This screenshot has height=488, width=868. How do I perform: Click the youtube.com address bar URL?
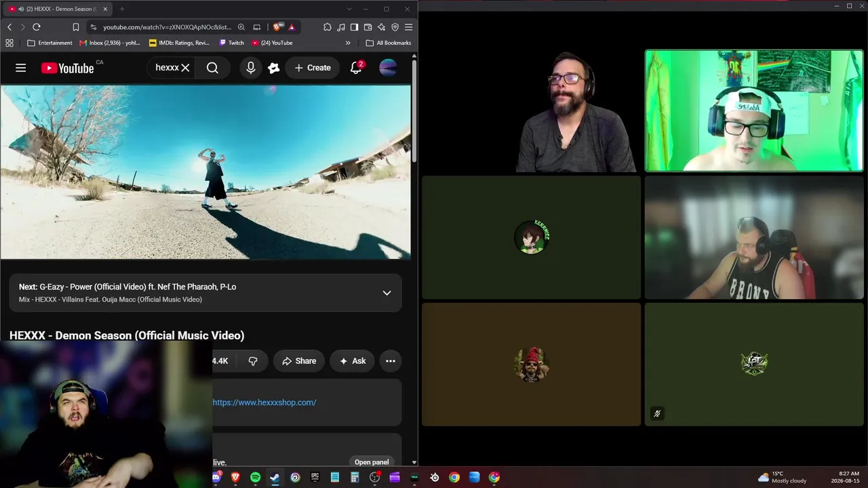click(x=167, y=27)
